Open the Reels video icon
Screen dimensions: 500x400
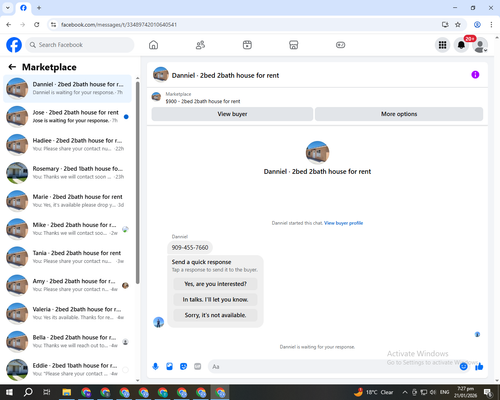tap(247, 45)
